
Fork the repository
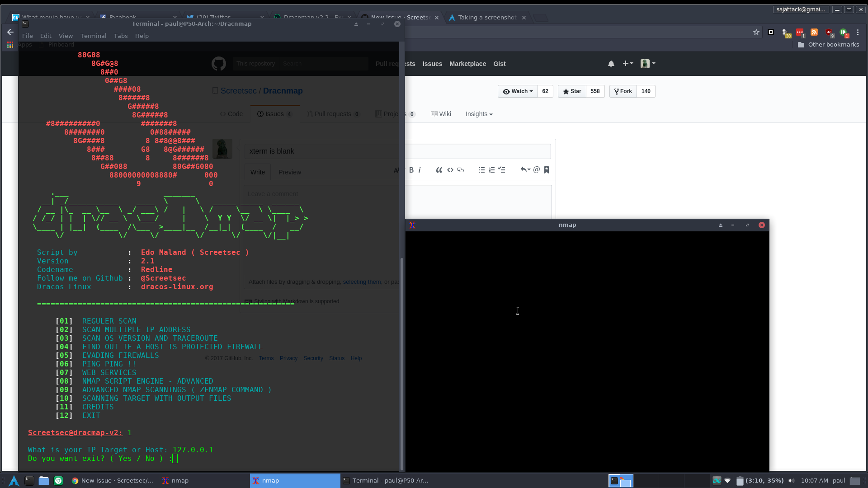pos(623,91)
